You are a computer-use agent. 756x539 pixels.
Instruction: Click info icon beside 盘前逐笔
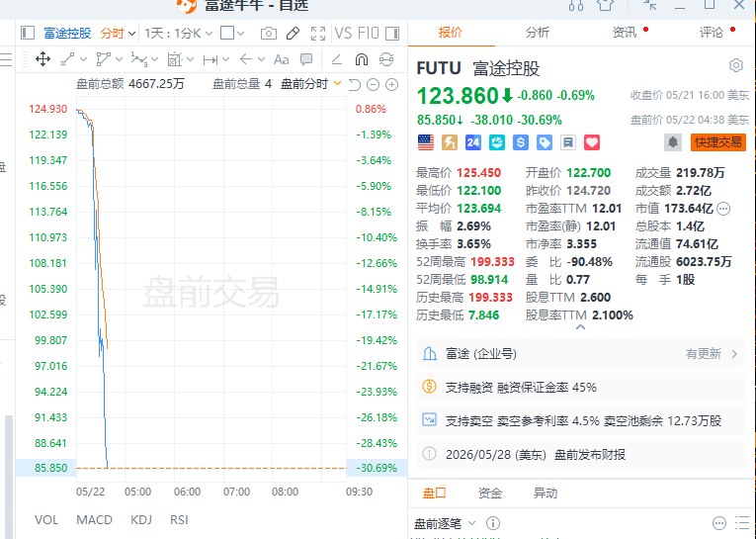point(493,523)
